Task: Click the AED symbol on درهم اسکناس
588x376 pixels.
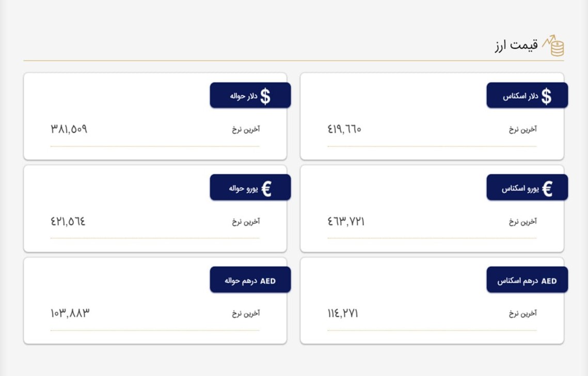Action: click(x=549, y=281)
